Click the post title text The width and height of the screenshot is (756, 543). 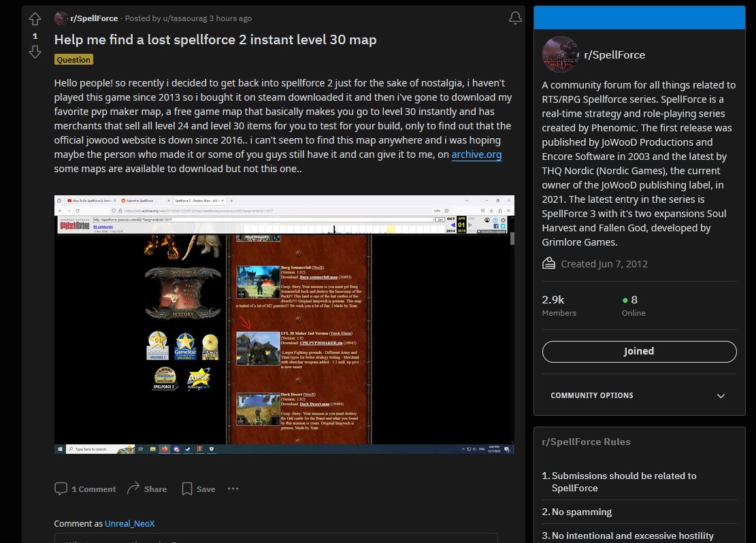click(215, 39)
